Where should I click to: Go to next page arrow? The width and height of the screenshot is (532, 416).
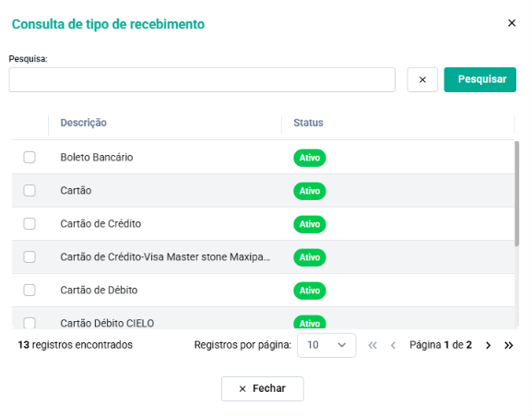tap(488, 345)
